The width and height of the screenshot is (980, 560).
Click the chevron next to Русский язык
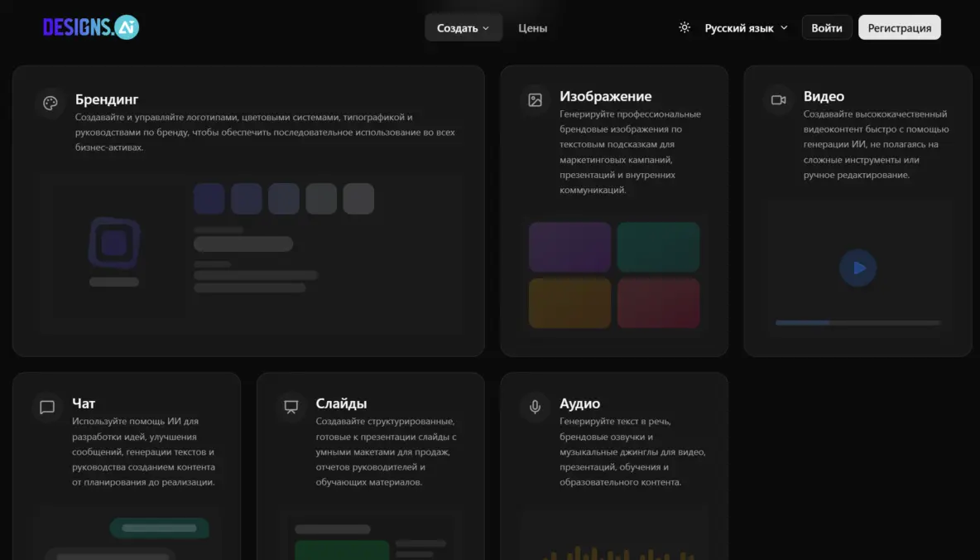pyautogui.click(x=783, y=28)
